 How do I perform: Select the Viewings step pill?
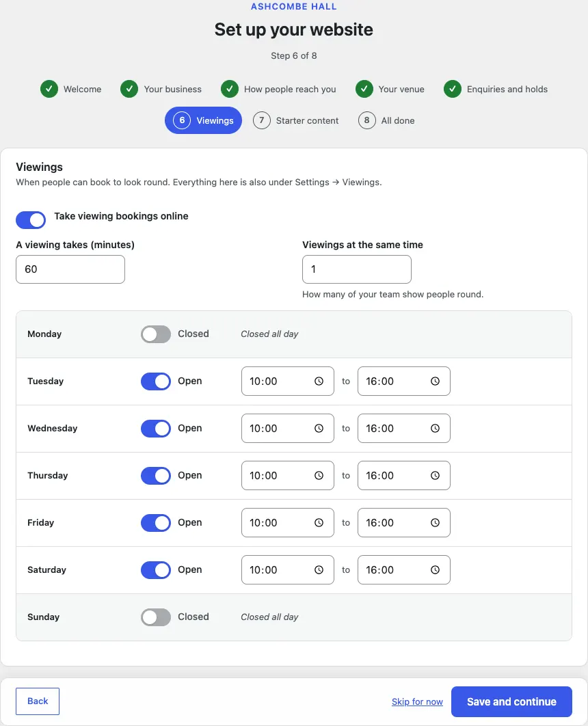[x=203, y=120]
